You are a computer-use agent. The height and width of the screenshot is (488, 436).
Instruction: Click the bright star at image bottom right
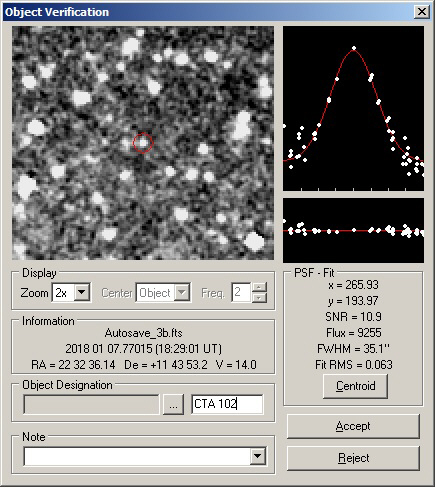click(x=254, y=241)
